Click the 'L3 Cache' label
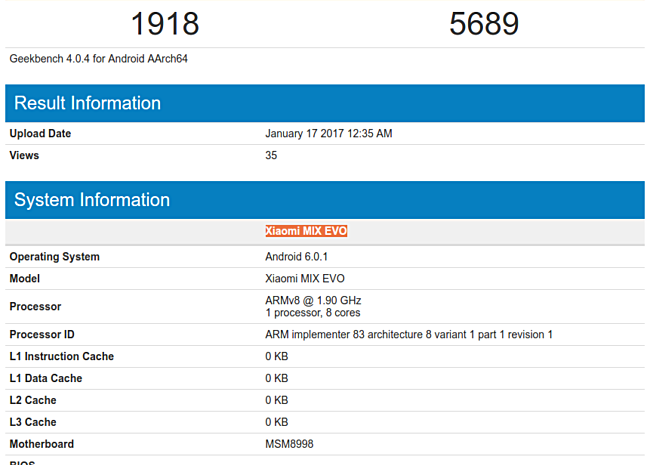This screenshot has height=465, width=650. click(x=33, y=422)
